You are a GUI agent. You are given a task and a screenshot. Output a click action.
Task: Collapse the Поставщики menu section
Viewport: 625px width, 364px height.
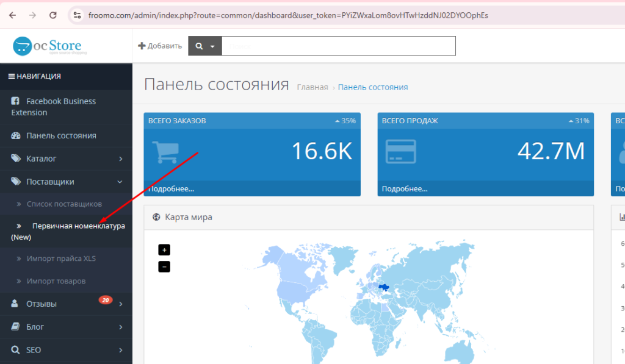coord(66,182)
